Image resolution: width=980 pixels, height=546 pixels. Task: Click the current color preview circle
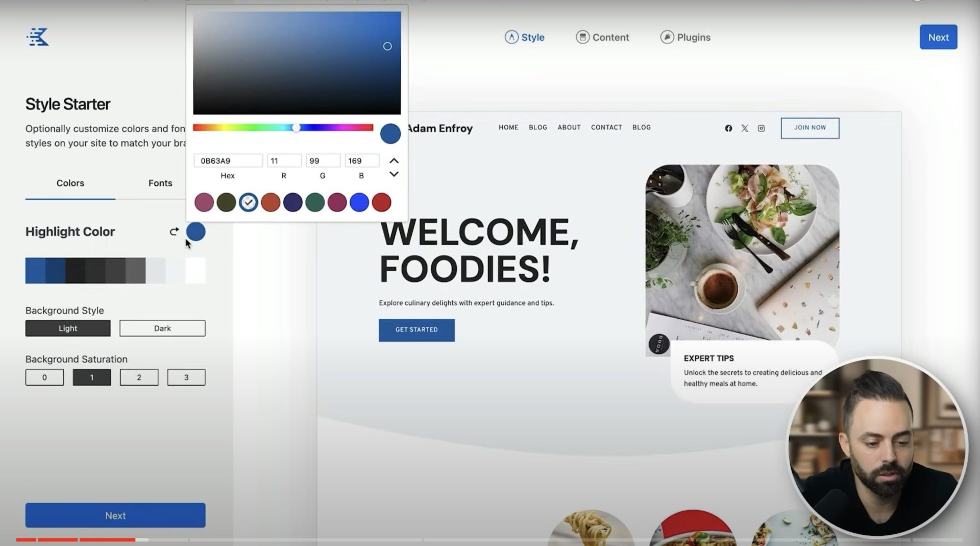pyautogui.click(x=390, y=134)
